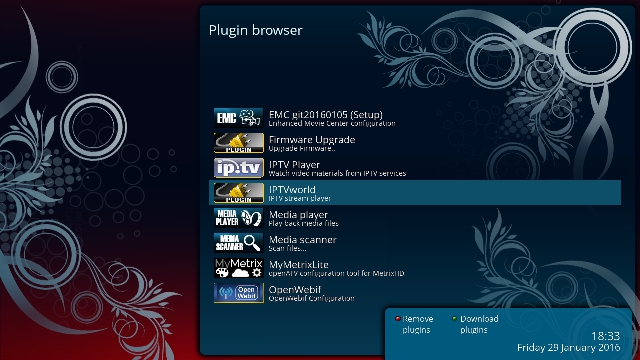Click the OpenWebif plugin icon
This screenshot has width=640, height=360.
point(238,293)
